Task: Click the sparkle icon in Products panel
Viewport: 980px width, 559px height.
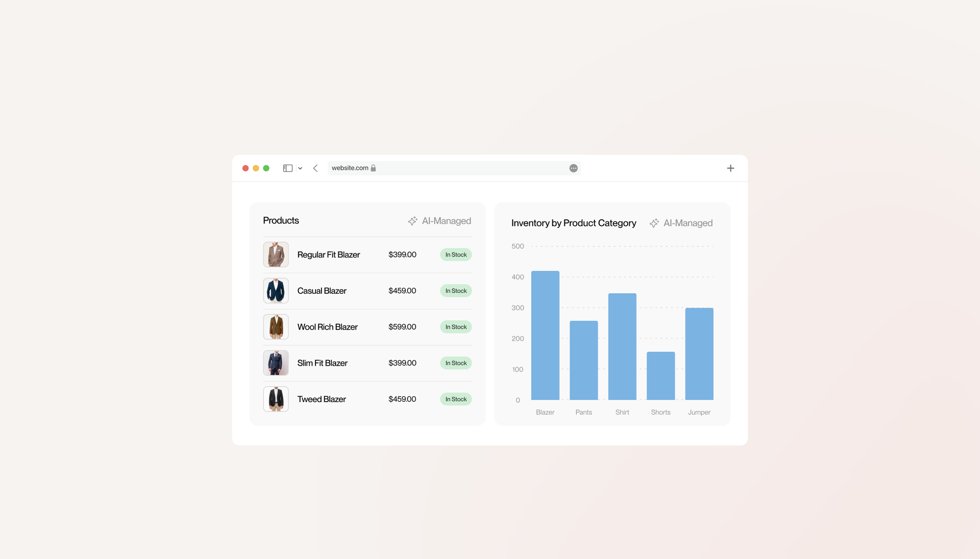Action: pyautogui.click(x=413, y=221)
